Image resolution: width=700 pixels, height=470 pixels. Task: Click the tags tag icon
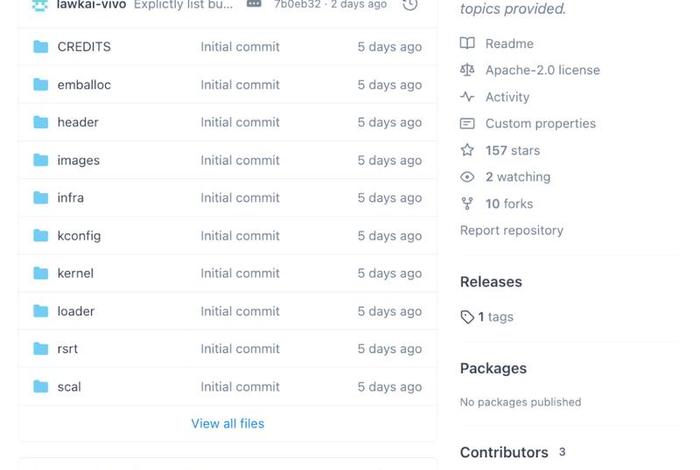(467, 317)
